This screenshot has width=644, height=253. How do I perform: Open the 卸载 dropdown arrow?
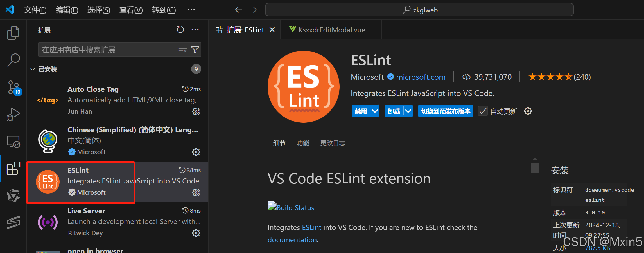coord(408,111)
